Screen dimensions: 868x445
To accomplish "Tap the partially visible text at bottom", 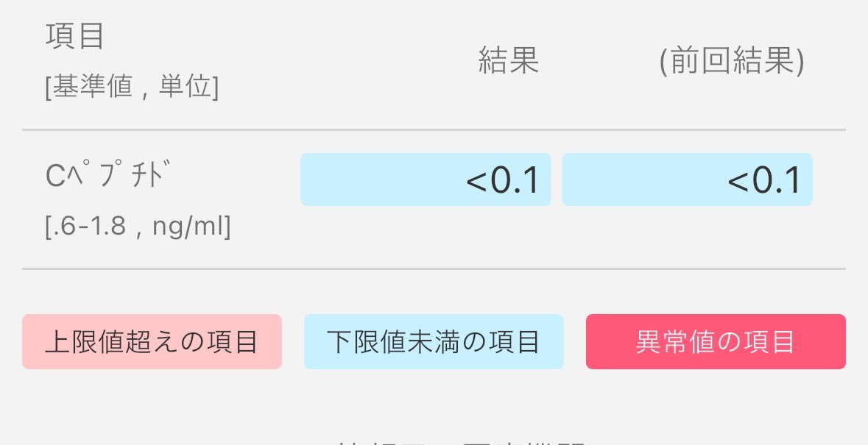I will (461, 442).
